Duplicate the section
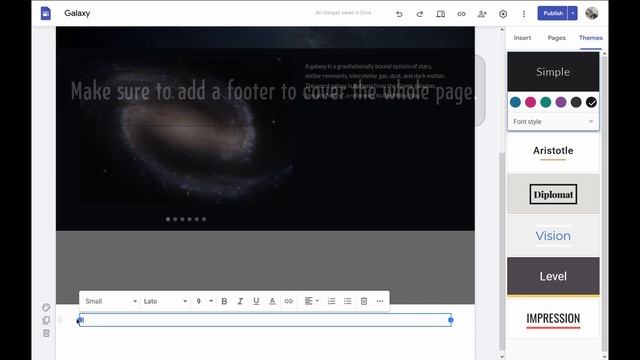The image size is (640, 360). coord(46,320)
